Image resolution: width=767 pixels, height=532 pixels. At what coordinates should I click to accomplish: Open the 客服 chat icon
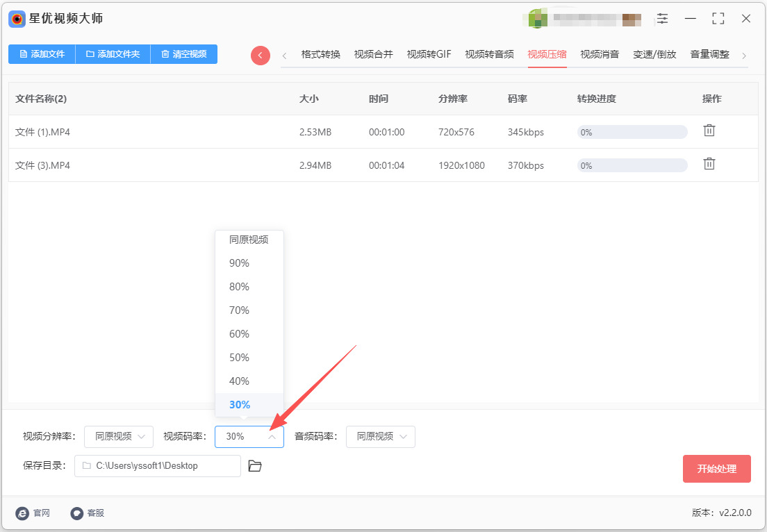[77, 513]
